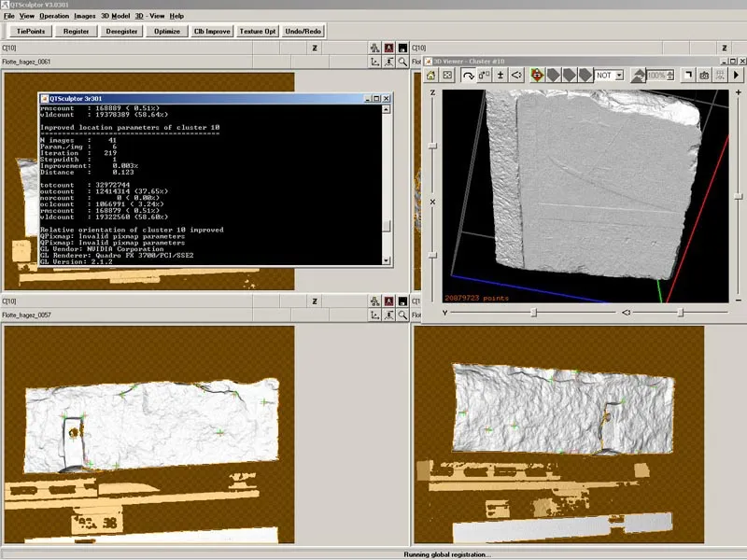Click the play arrow in 3D Viewer toolbar
This screenshot has height=560, width=747.
tap(736, 76)
